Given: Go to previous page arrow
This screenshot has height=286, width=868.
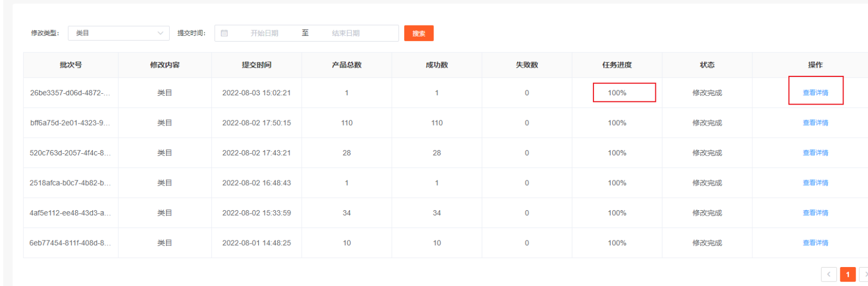Looking at the screenshot, I should pyautogui.click(x=828, y=274).
